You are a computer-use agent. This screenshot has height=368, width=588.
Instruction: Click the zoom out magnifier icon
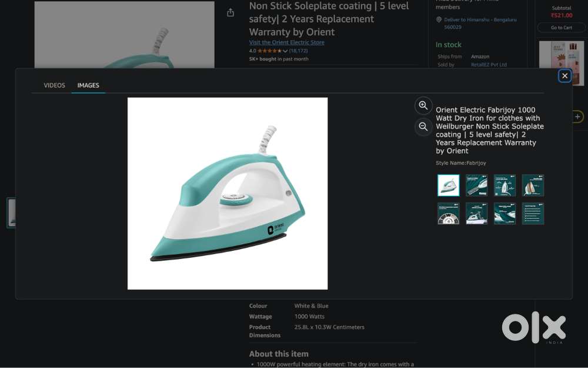423,127
